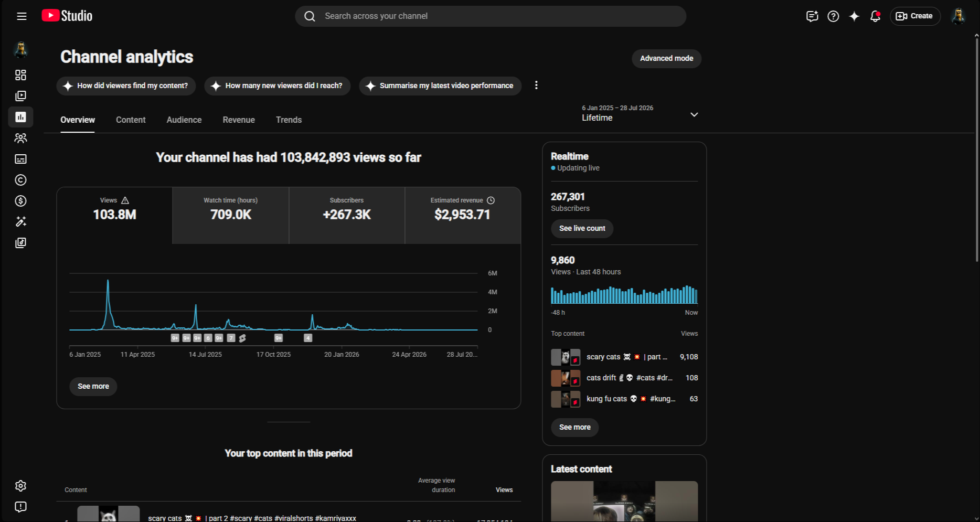Click the Create button
Viewport: 980px width, 522px height.
click(x=915, y=16)
